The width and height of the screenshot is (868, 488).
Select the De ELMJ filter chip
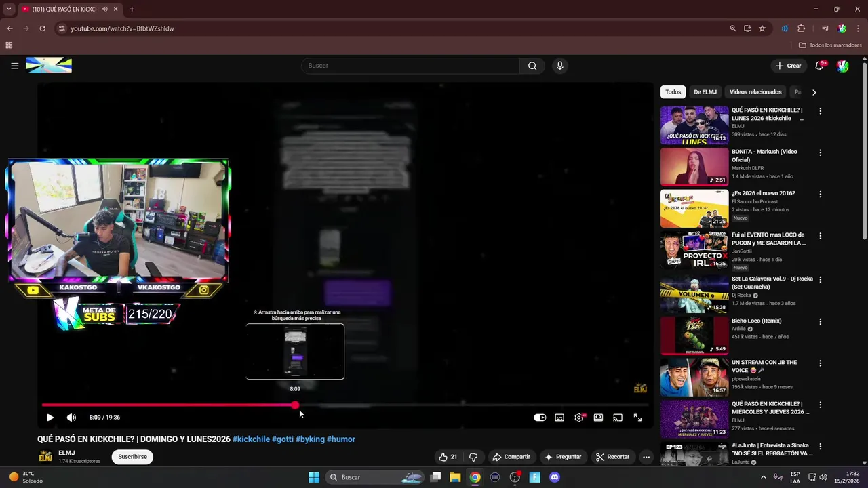(x=705, y=92)
